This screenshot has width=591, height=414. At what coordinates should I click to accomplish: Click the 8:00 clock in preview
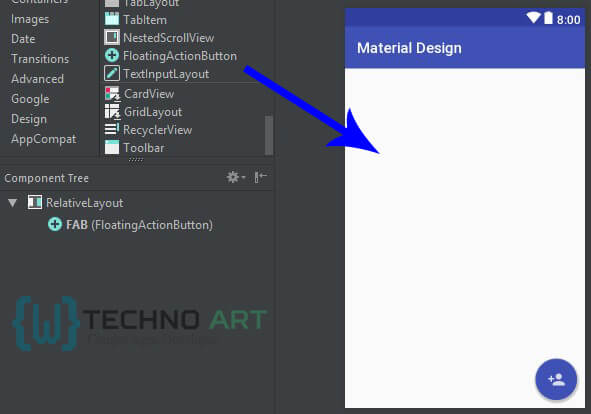coord(568,20)
